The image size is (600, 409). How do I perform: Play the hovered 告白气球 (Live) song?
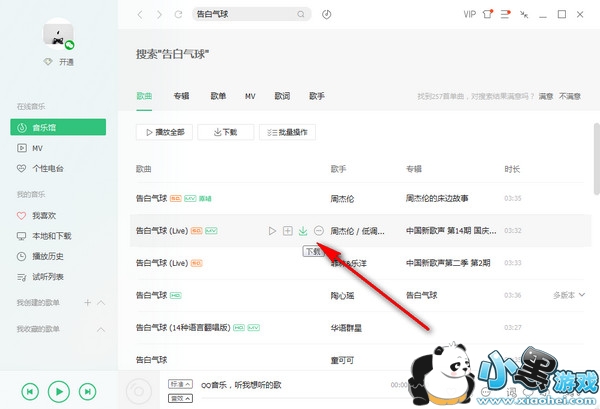click(272, 231)
